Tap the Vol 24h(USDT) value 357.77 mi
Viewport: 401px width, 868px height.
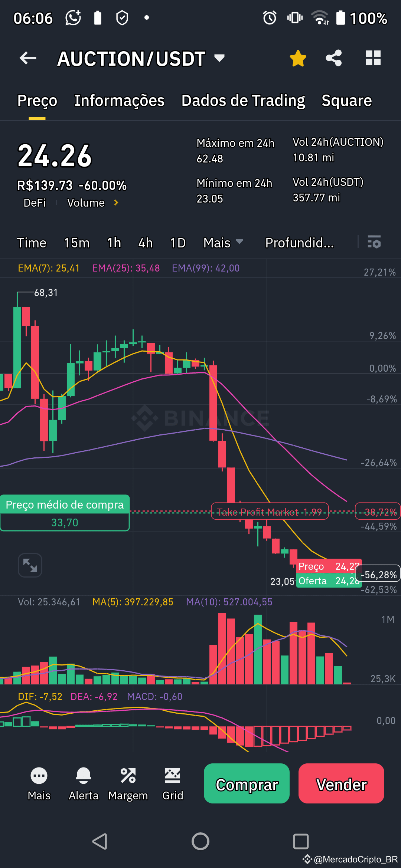pos(316,198)
